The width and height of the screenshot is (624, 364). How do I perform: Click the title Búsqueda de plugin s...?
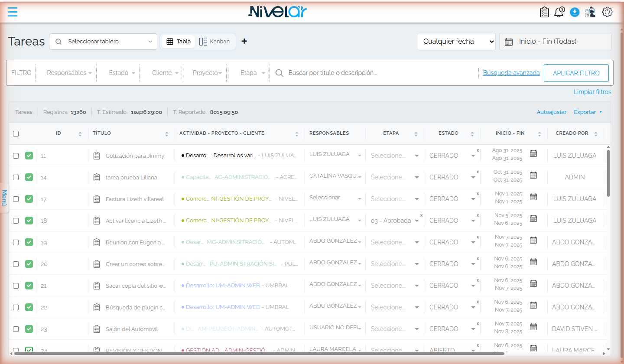click(x=136, y=307)
